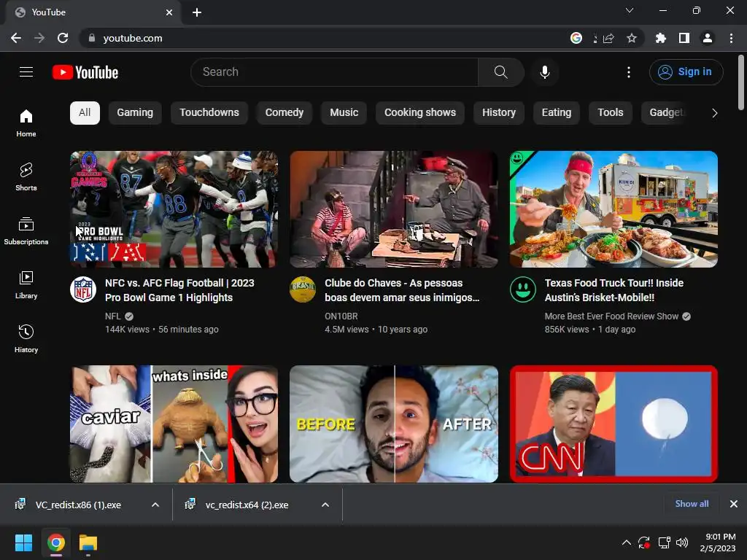Screen dimensions: 747x560
Task: Go to Home in sidebar
Action: point(26,122)
